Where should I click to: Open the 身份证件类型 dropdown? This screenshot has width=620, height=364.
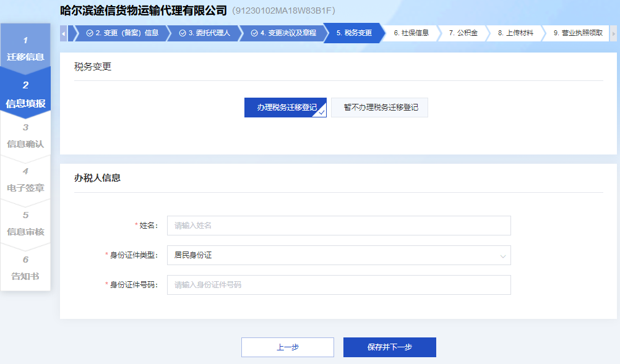click(338, 255)
